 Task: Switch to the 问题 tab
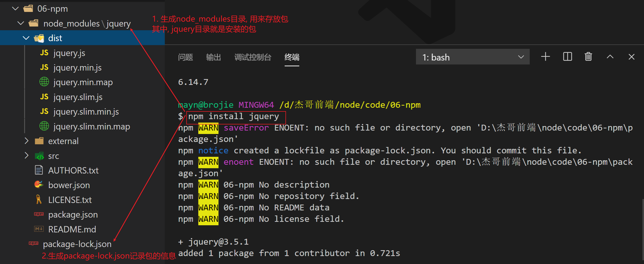click(x=186, y=57)
